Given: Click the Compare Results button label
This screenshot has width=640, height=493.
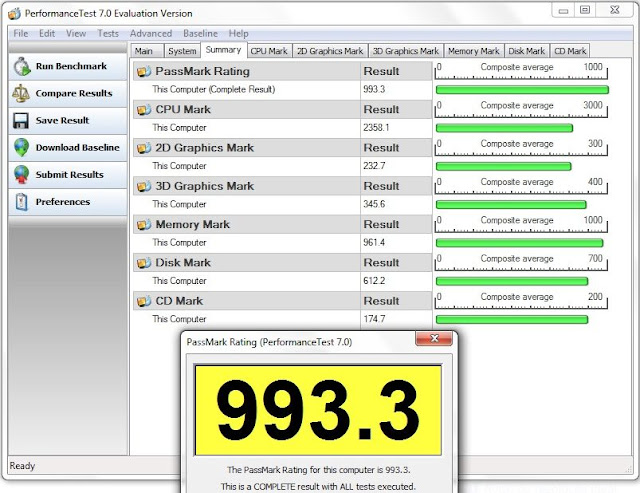Looking at the screenshot, I should pyautogui.click(x=74, y=93).
